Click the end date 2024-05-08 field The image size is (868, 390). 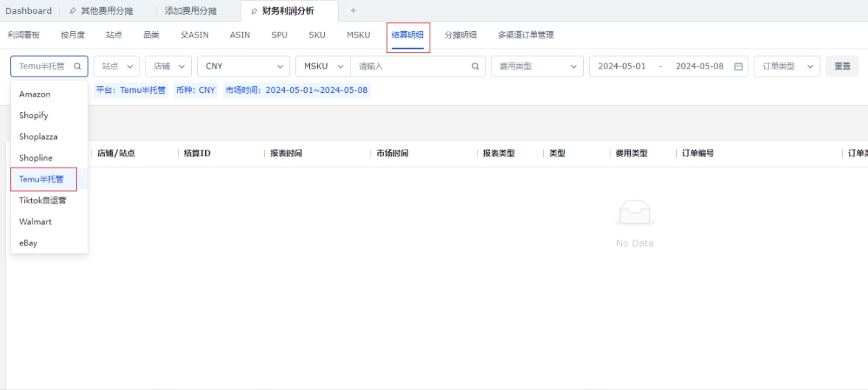pos(700,66)
